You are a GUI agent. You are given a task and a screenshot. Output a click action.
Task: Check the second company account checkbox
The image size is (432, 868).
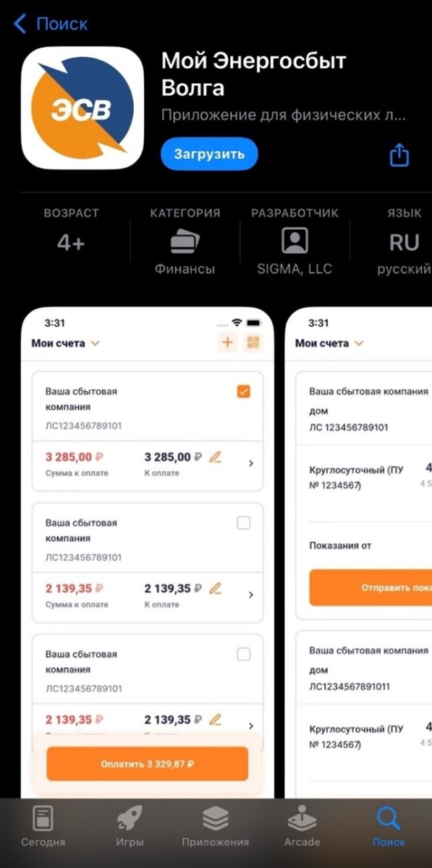point(244,523)
